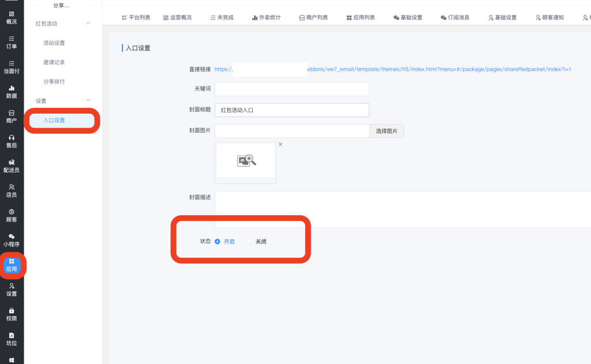Click the 选择图片 button
Viewport: 591px width, 364px height.
point(387,131)
